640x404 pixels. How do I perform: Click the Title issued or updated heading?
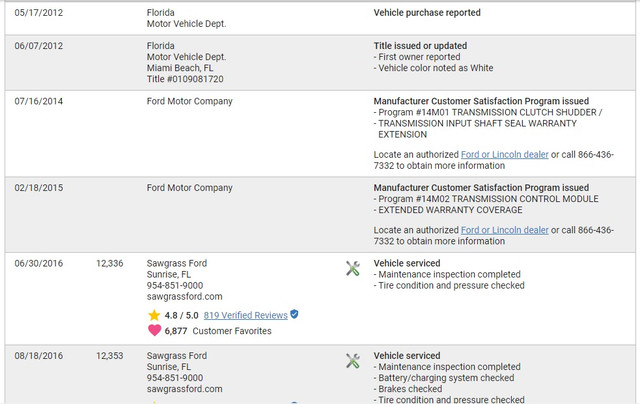pos(420,46)
